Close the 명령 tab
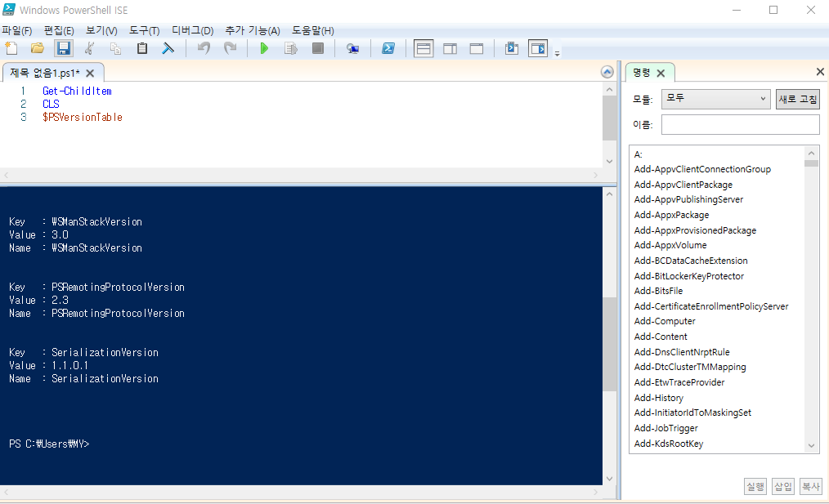The height and width of the screenshot is (504, 829). point(661,74)
